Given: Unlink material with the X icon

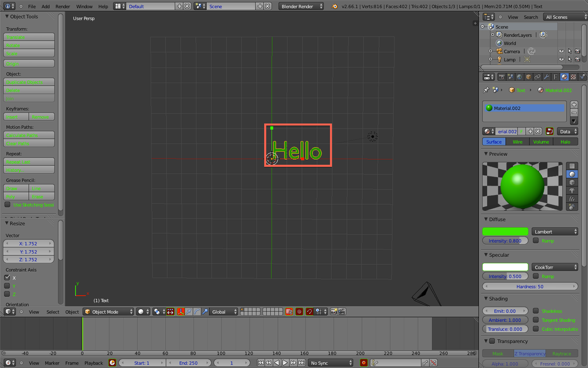Looking at the screenshot, I should 538,132.
